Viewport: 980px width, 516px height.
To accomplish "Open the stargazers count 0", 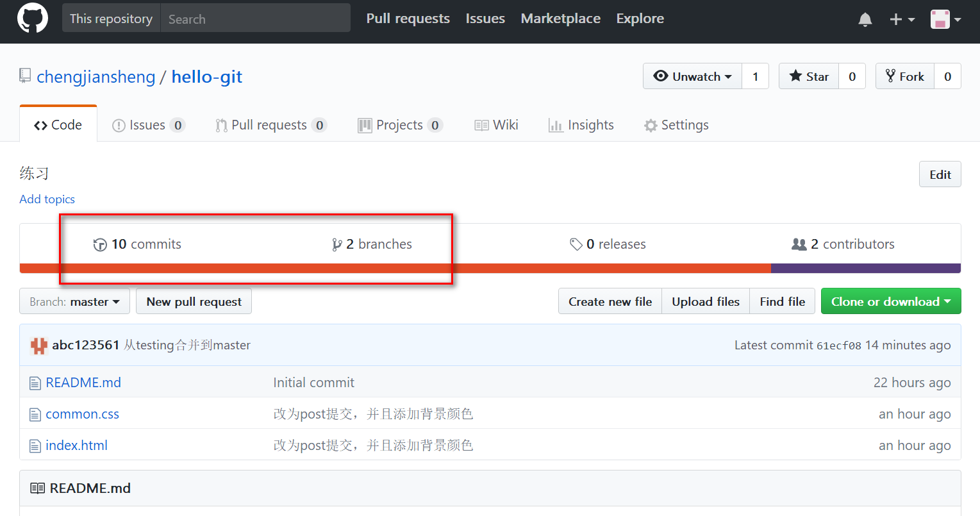I will (x=852, y=76).
